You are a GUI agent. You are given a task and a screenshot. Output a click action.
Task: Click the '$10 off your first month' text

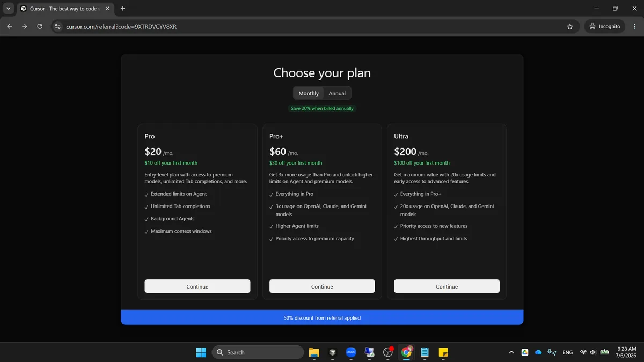point(171,163)
